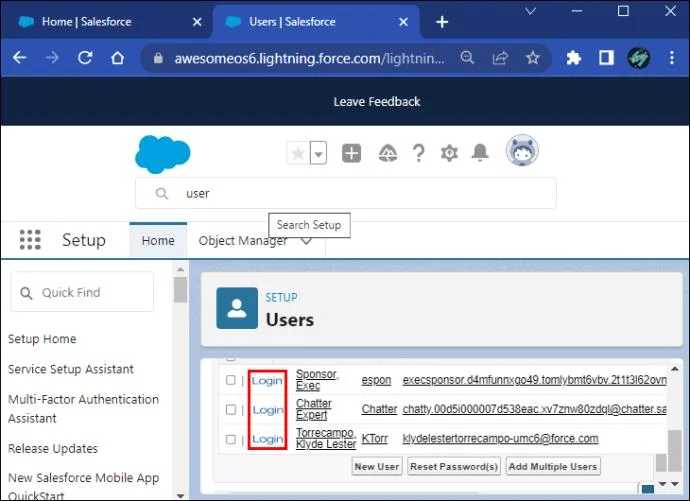Open the Setup gear menu
690x501 pixels.
tap(449, 154)
